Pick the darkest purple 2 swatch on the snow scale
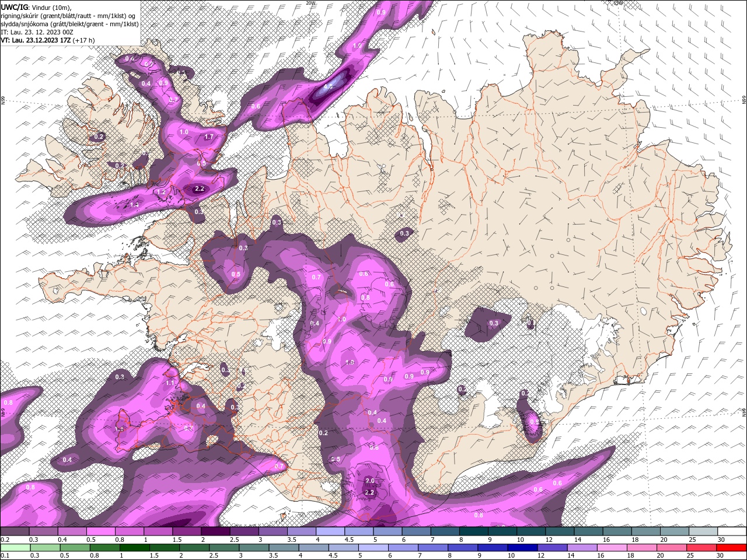This screenshot has width=747, height=560. tap(215, 531)
